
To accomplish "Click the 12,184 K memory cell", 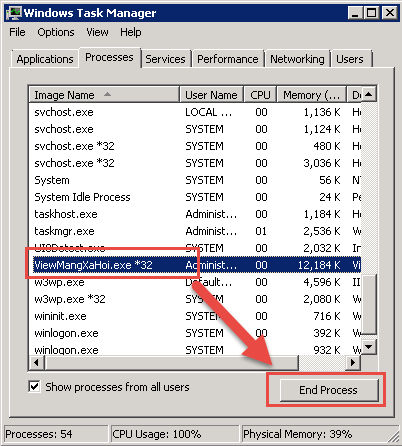I will [319, 265].
